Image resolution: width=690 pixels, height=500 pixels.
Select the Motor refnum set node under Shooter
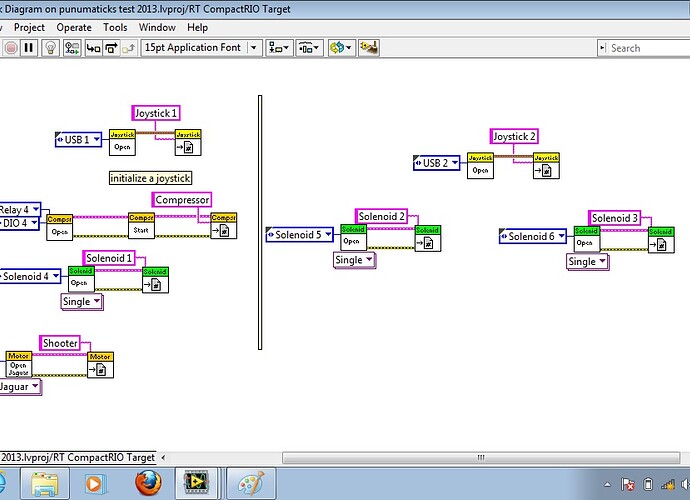point(100,365)
